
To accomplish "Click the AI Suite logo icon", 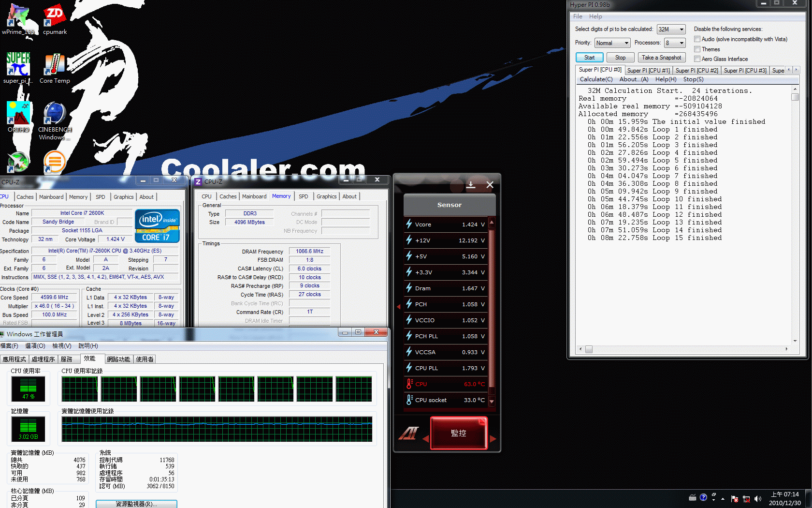I will (x=408, y=433).
